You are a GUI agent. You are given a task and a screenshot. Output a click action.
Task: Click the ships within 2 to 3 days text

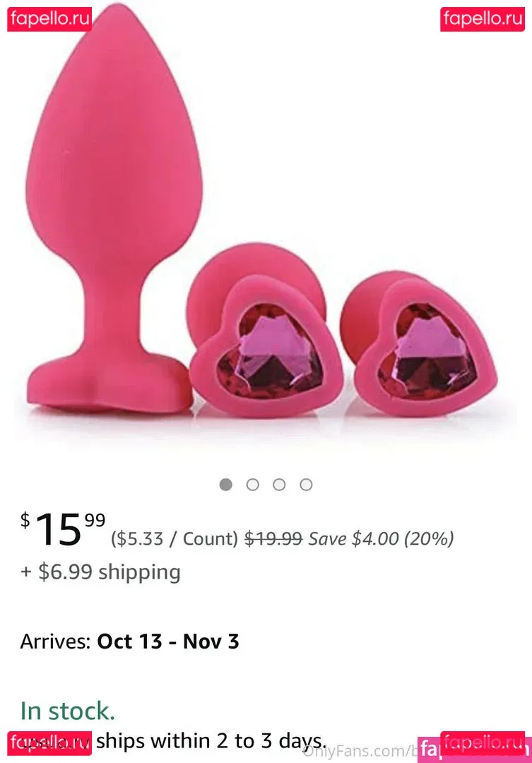click(211, 741)
